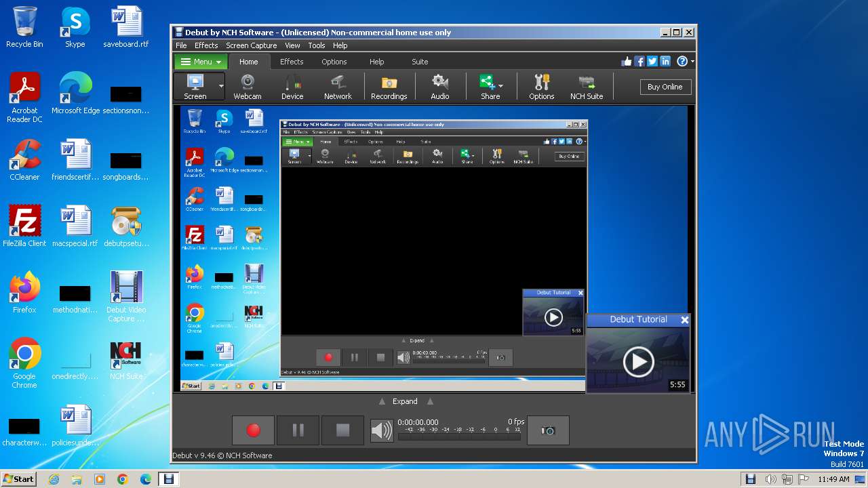Screen dimensions: 868x488
Task: Expand the preview area
Action: pos(405,401)
